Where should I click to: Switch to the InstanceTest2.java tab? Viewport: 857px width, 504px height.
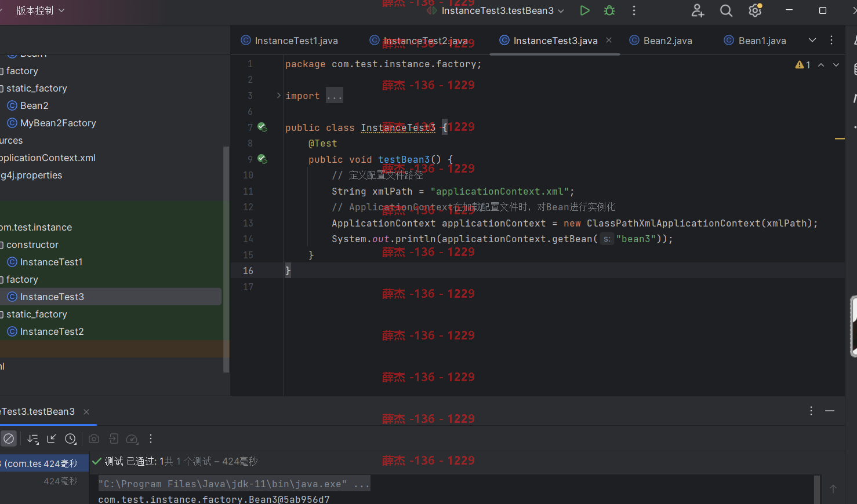419,41
